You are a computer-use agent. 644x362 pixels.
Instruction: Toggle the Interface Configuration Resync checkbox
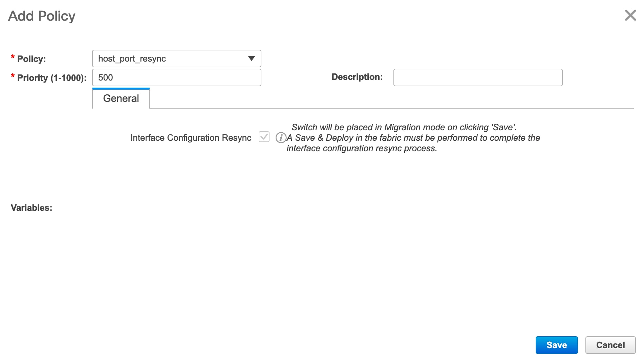tap(264, 137)
